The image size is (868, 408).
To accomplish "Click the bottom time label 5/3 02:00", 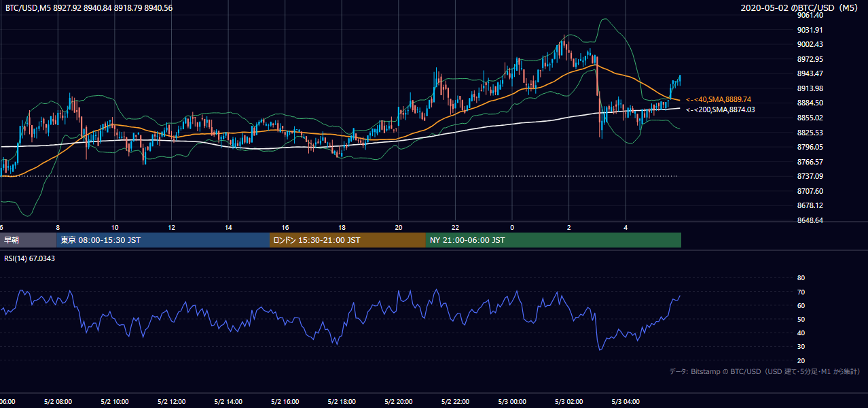I will [x=569, y=403].
